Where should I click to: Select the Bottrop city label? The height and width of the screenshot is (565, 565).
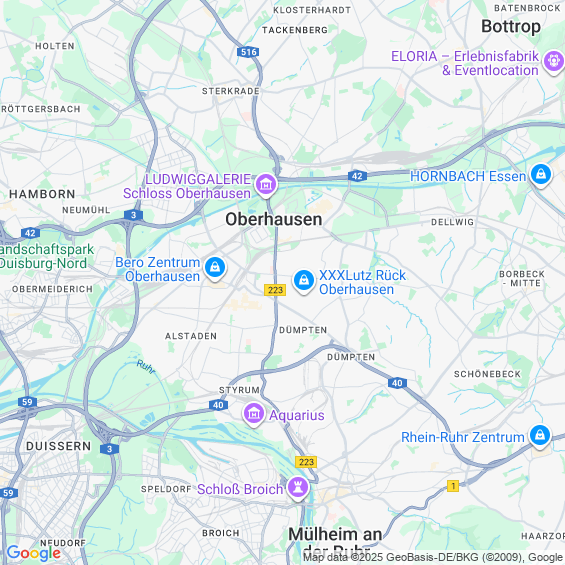click(x=511, y=26)
